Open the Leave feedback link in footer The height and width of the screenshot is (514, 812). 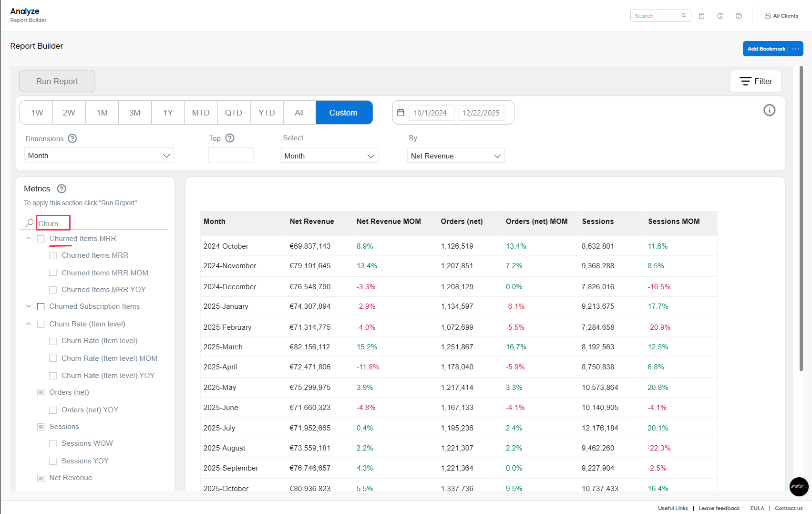(719, 508)
